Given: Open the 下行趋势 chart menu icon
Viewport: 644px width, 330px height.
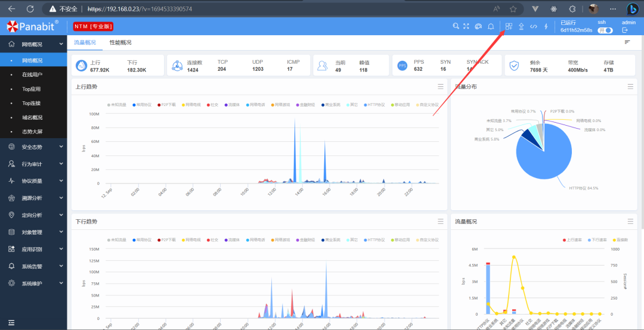Looking at the screenshot, I should (x=440, y=221).
